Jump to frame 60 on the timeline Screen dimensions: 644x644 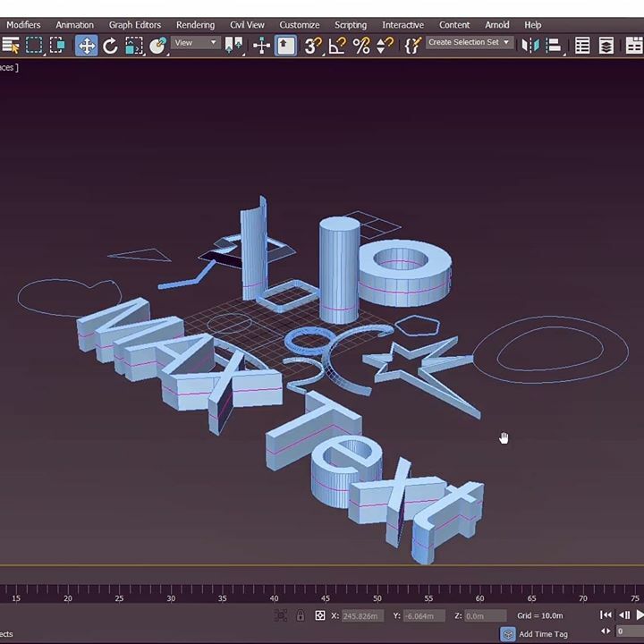click(479, 598)
